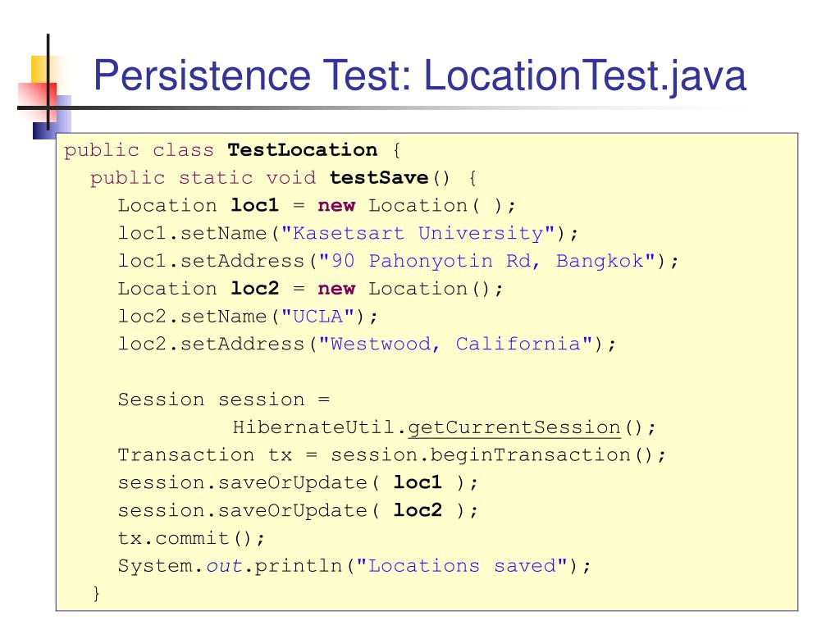The height and width of the screenshot is (630, 840).
Task: Click the slide title 'Persistence Test: LocationTest.java'
Action: click(419, 76)
